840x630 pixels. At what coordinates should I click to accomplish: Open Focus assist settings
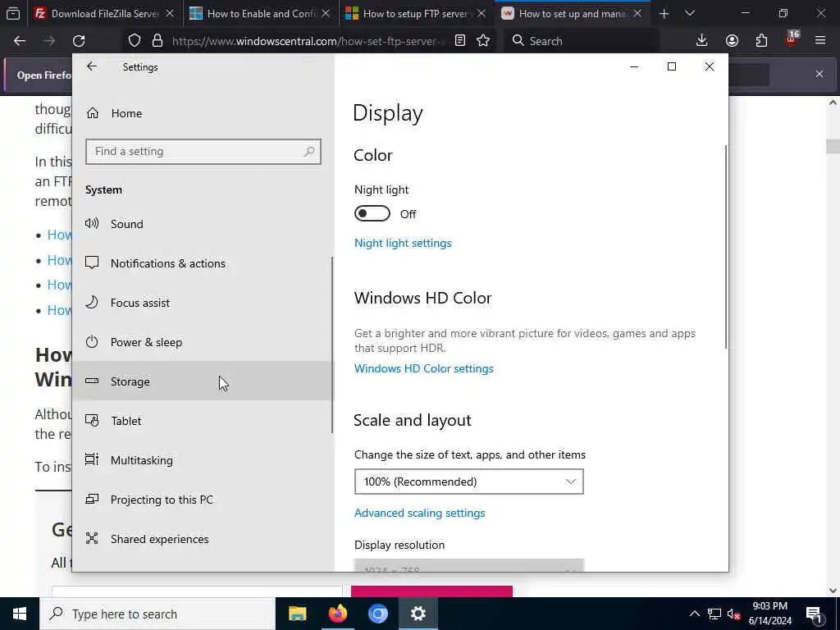coord(203,303)
